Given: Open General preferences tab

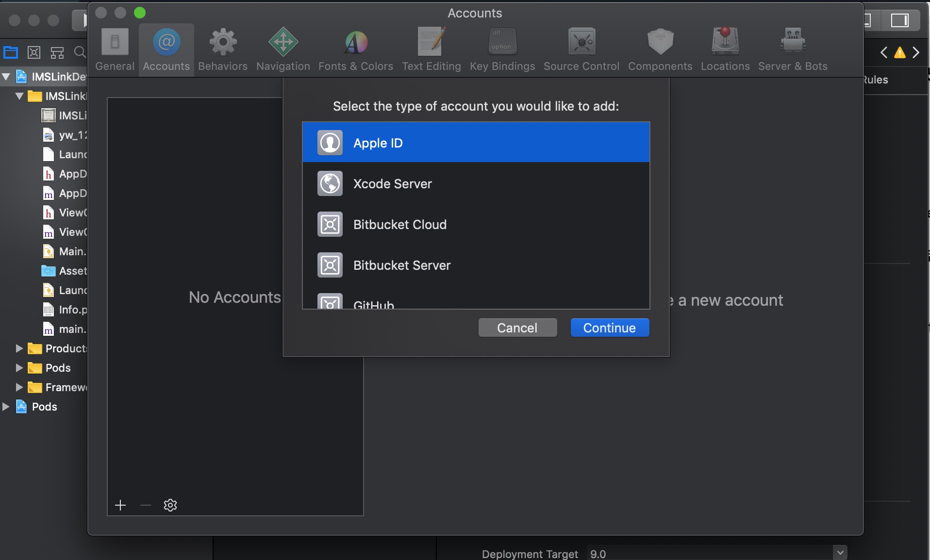Looking at the screenshot, I should coord(115,50).
